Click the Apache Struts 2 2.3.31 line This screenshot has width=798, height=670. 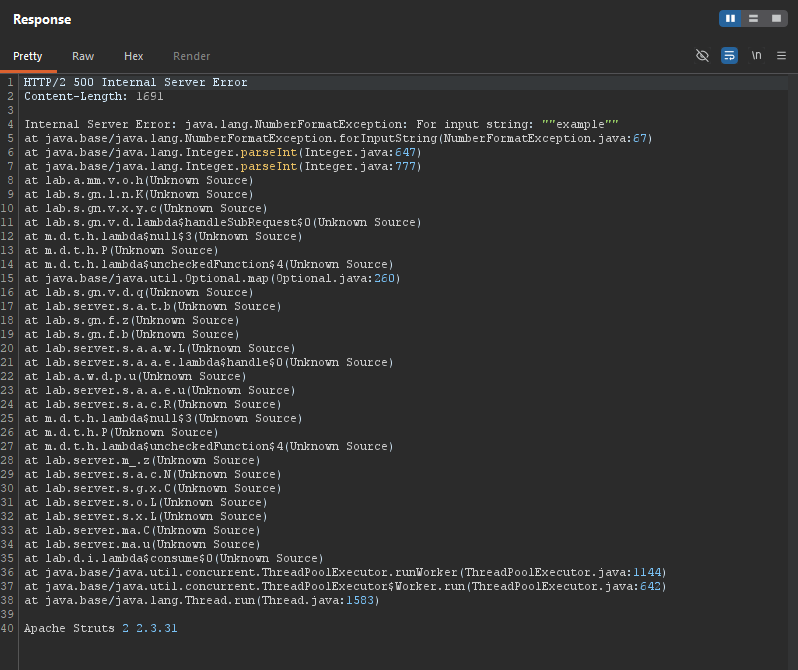coord(101,628)
